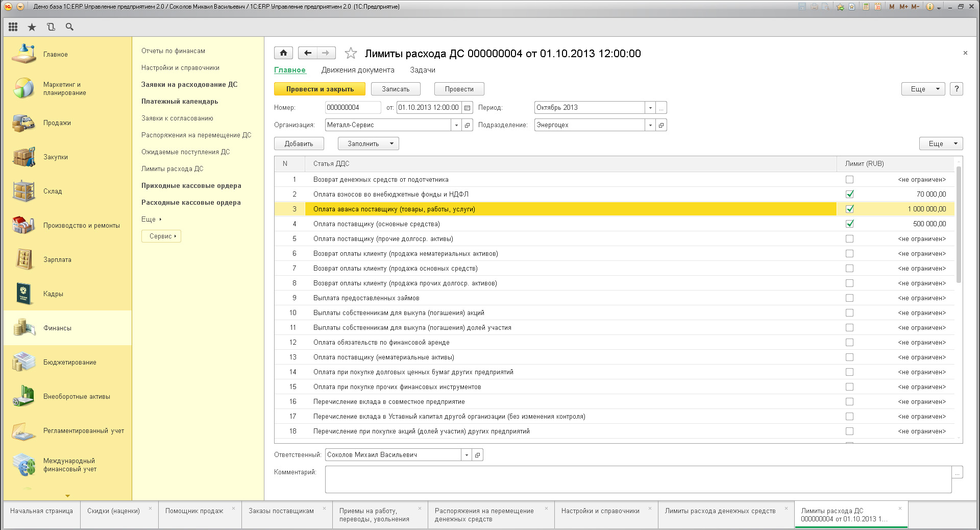This screenshot has height=530, width=980.
Task: Open the calculator icon in title bar
Action: [866, 7]
